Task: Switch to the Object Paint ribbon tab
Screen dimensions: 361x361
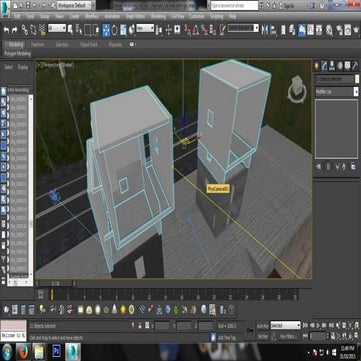Action: (x=89, y=44)
